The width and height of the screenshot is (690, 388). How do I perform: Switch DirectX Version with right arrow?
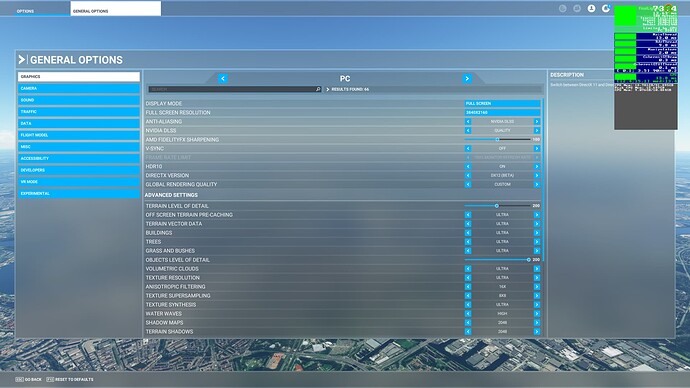(x=536, y=176)
